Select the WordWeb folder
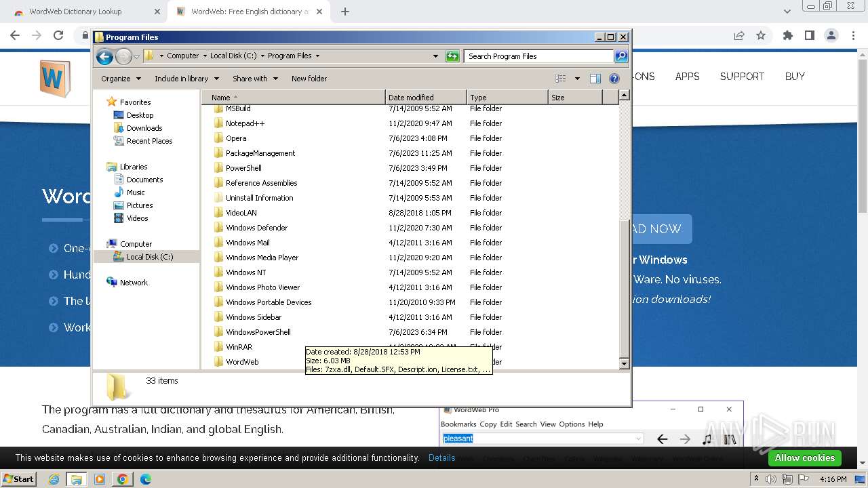Image resolution: width=868 pixels, height=488 pixels. tap(242, 362)
